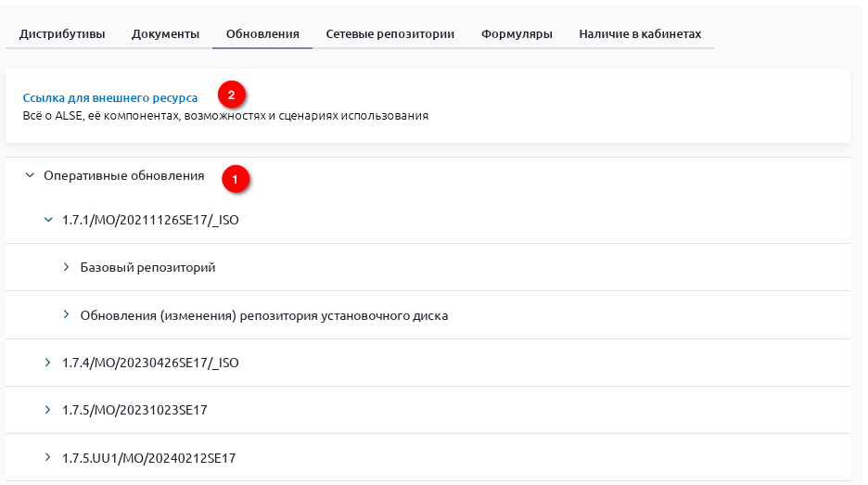Expand Обновления (изменения) репозитория установочного диска chevron
The width and height of the screenshot is (868, 485).
67,314
